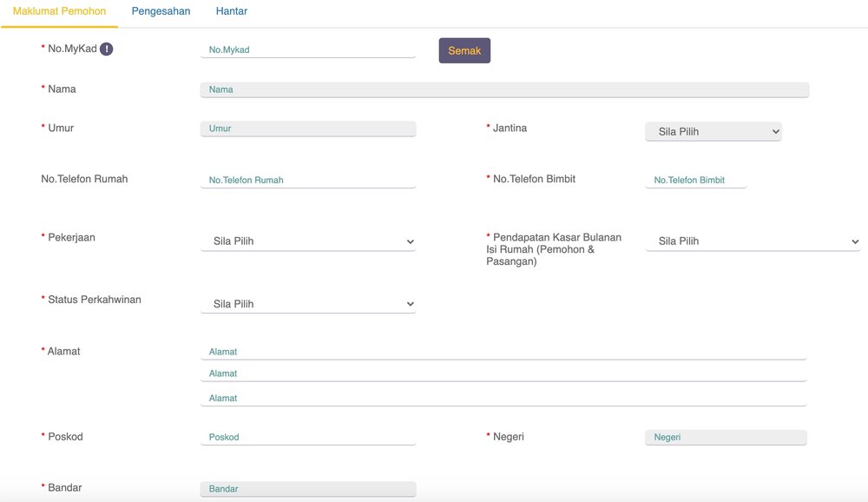Open the Pendapatan Kasar Bulanan dropdown
The height and width of the screenshot is (502, 868).
(752, 241)
